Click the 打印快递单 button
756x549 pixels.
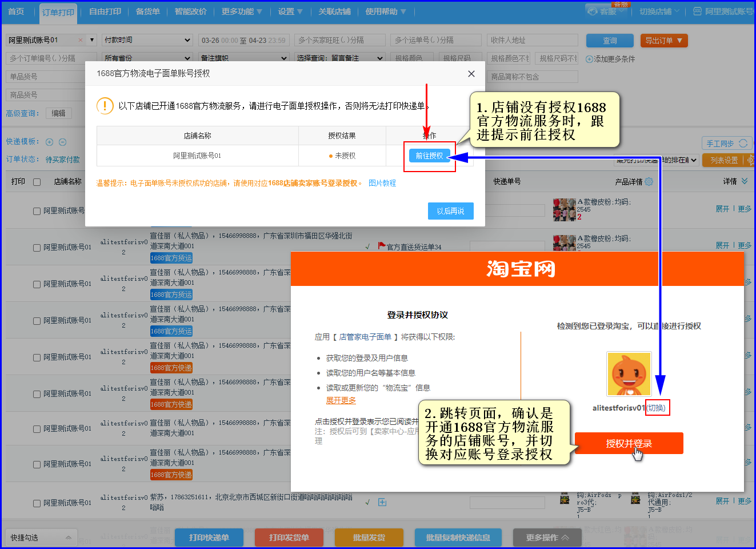[x=209, y=538]
